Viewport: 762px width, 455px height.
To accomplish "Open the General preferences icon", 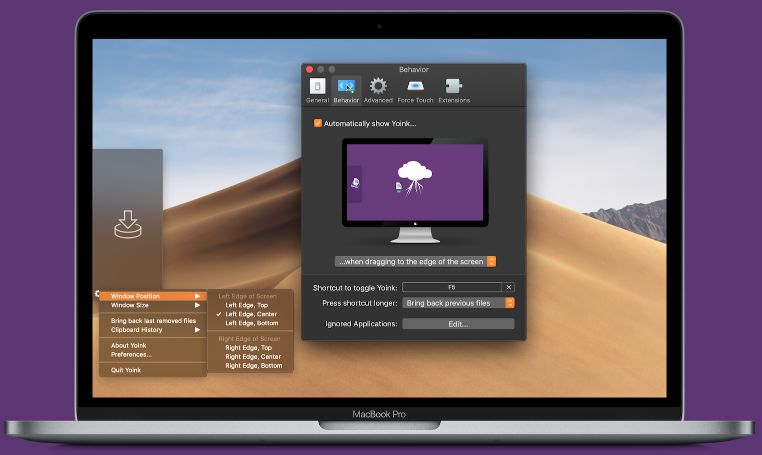I will (x=317, y=90).
